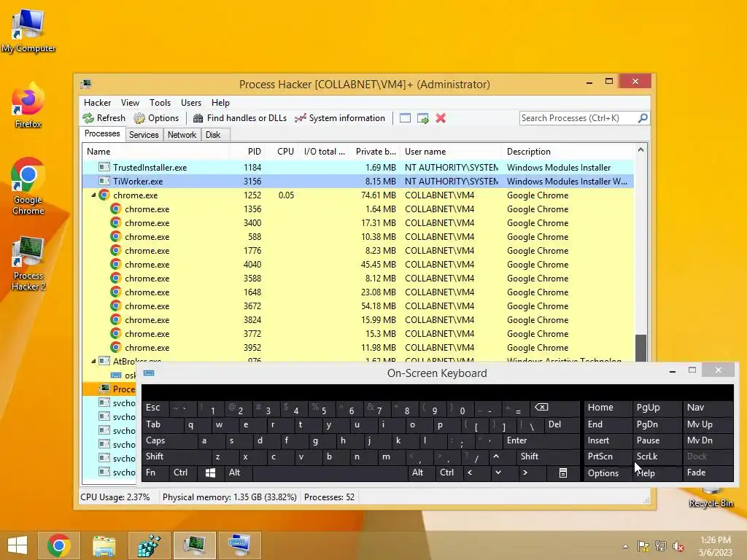Image resolution: width=747 pixels, height=560 pixels.
Task: Click the Options key on On-Screen Keyboard
Action: 608,472
